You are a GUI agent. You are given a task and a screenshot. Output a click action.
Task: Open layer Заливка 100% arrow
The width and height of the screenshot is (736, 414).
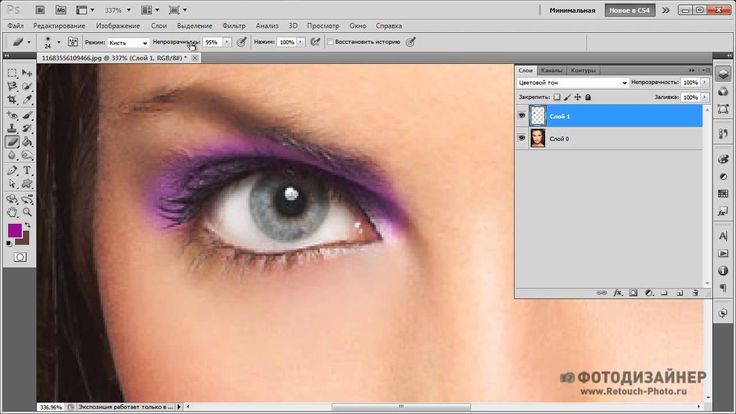pyautogui.click(x=705, y=97)
